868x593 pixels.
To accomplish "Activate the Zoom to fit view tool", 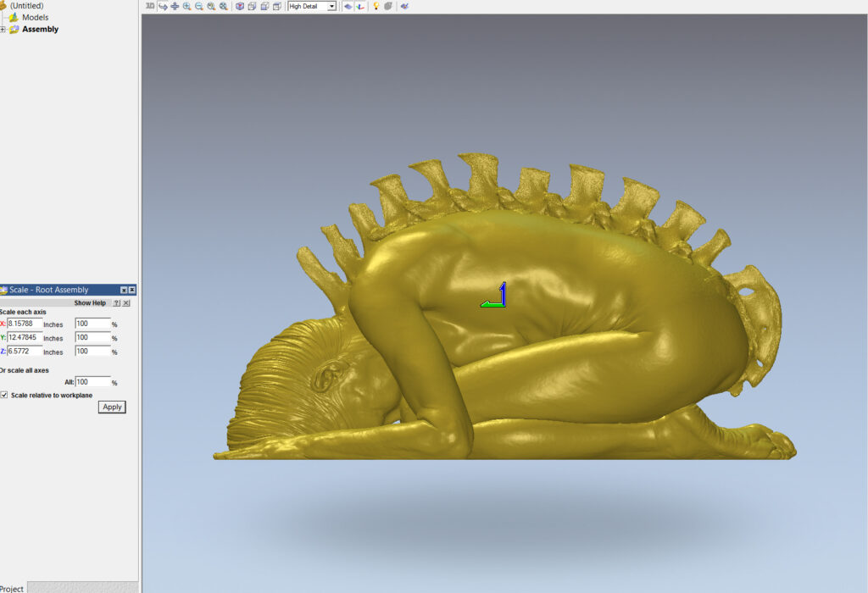I will point(211,6).
